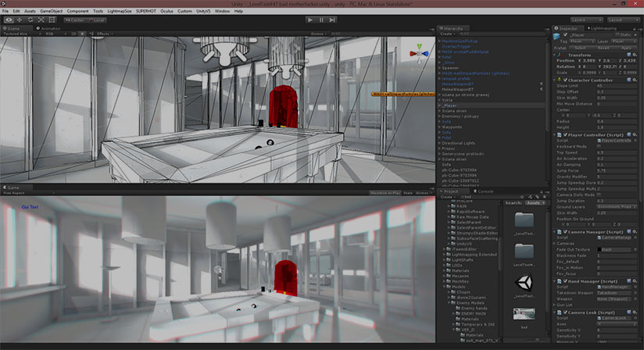
Task: Click prefab Select button
Action: [x=580, y=48]
